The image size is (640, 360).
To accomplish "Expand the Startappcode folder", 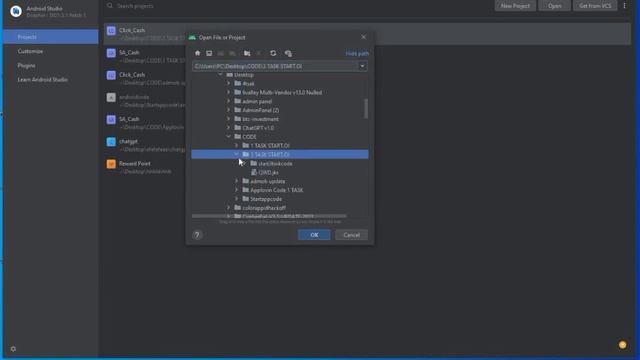I will pos(236,199).
